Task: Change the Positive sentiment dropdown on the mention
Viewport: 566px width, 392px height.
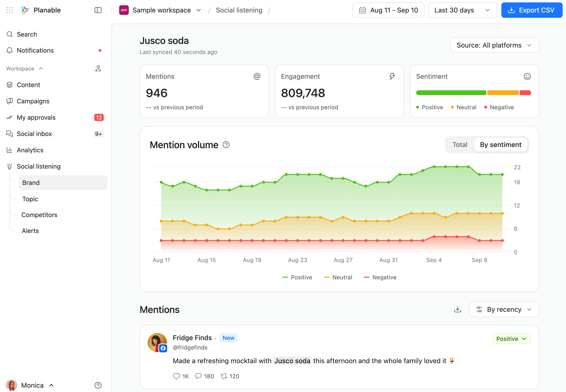Action: point(512,339)
